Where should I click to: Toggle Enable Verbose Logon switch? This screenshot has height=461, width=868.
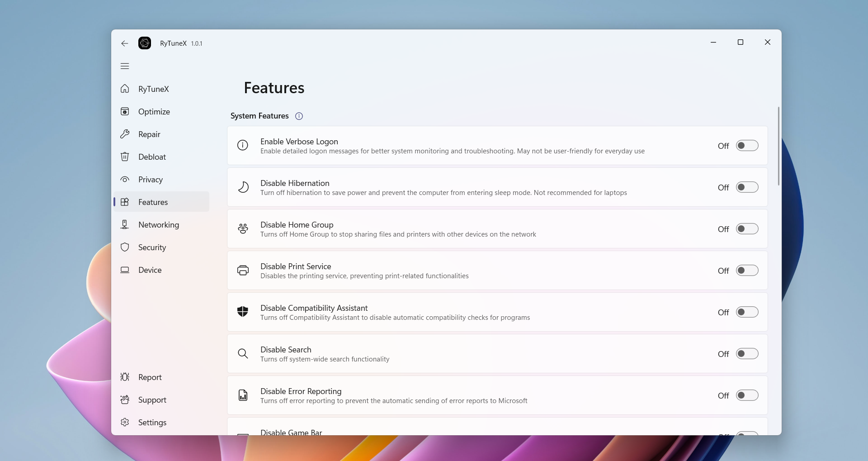coord(747,146)
